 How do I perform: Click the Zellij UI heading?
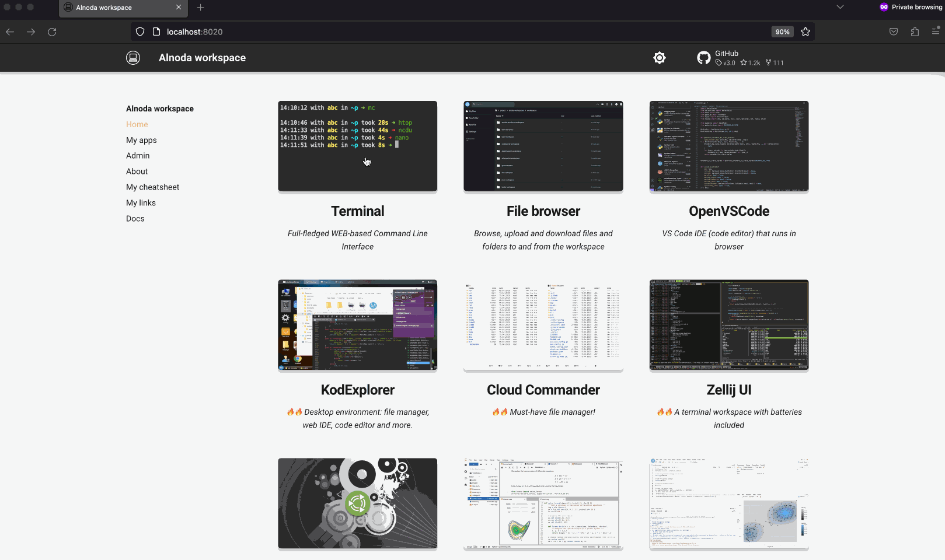pyautogui.click(x=729, y=390)
